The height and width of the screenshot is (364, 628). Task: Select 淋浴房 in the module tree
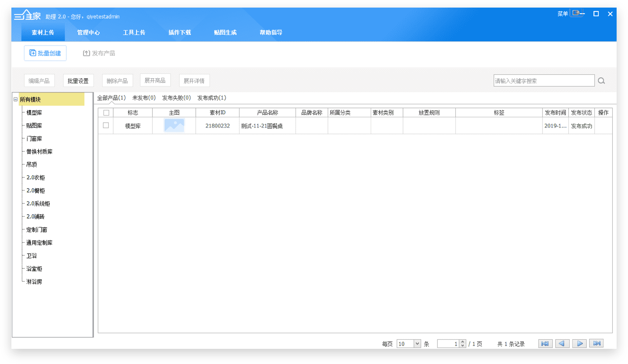(x=34, y=282)
